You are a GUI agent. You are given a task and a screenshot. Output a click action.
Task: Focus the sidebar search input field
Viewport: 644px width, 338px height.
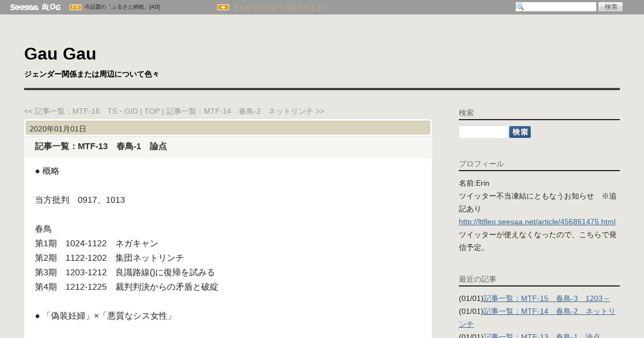[484, 132]
